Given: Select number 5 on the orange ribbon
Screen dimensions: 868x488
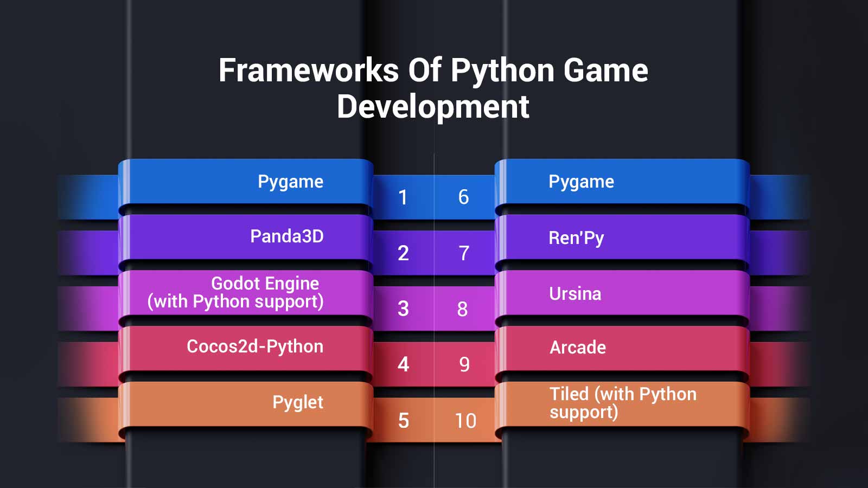Looking at the screenshot, I should coord(403,421).
